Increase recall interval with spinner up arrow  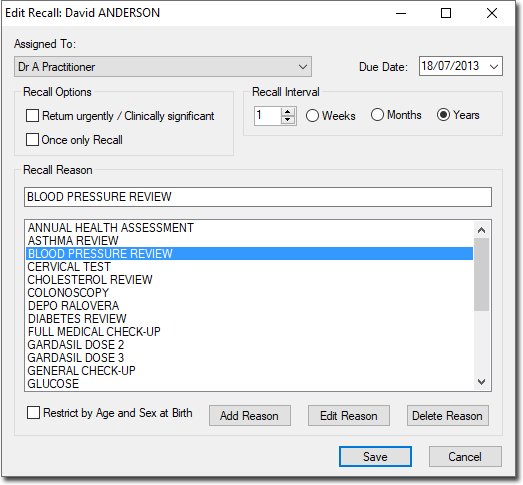pos(288,112)
